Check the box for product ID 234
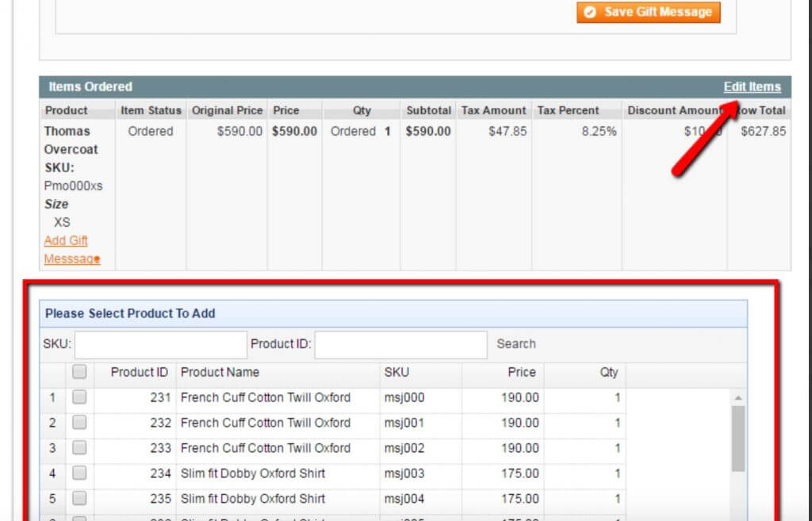Viewport: 812px width, 521px height. tap(79, 473)
